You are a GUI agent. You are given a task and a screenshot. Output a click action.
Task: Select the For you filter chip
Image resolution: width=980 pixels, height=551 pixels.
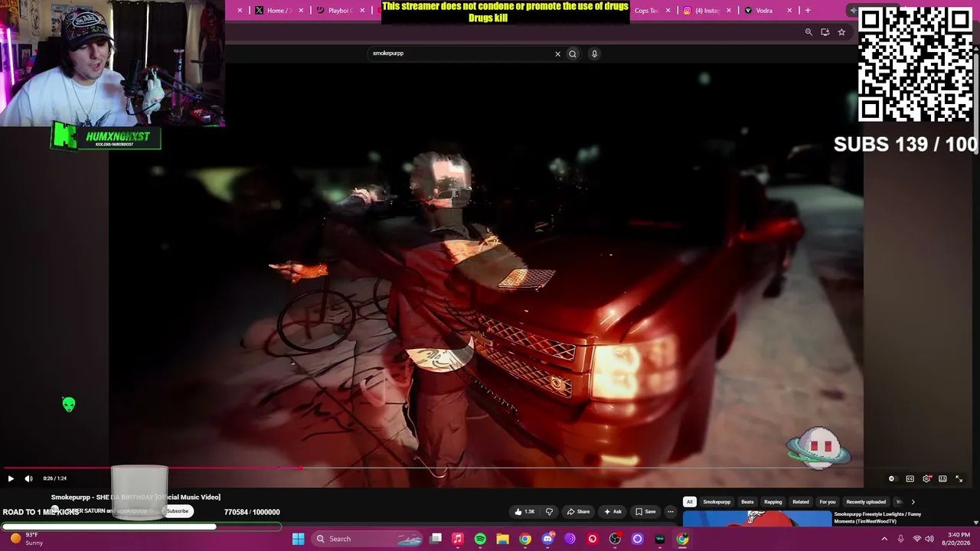[828, 502]
